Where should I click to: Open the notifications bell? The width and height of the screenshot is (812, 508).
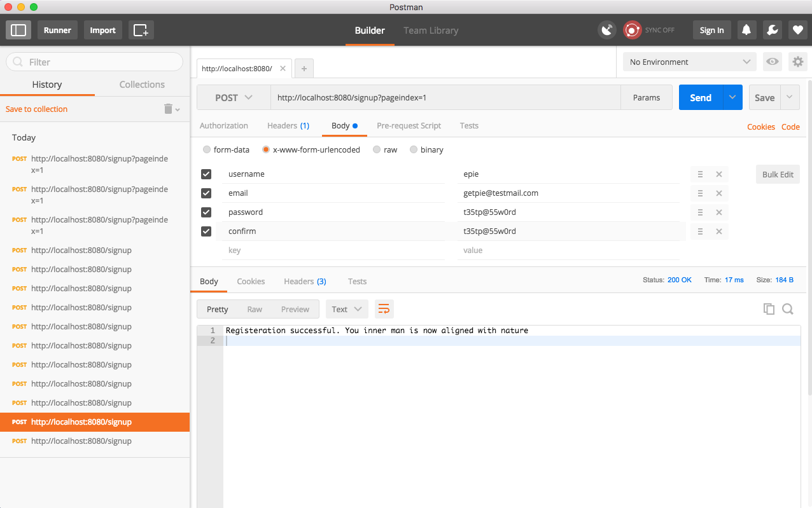746,30
